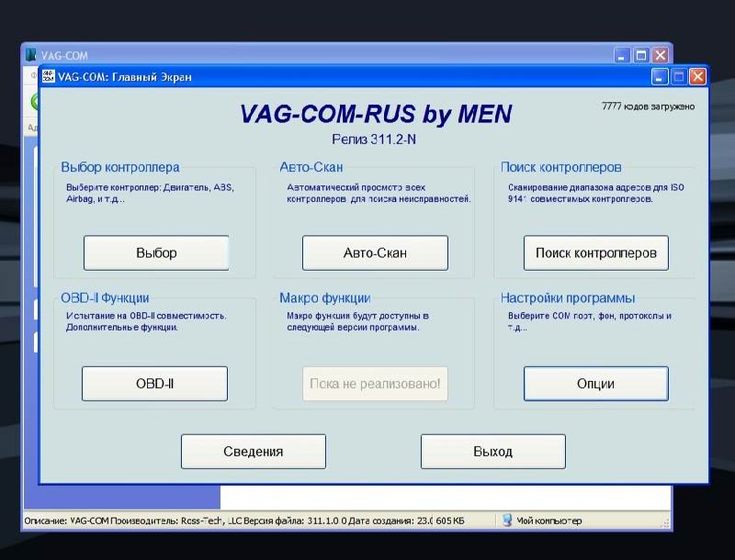Click the Выбор controller selection button
The height and width of the screenshot is (560, 735).
156,252
